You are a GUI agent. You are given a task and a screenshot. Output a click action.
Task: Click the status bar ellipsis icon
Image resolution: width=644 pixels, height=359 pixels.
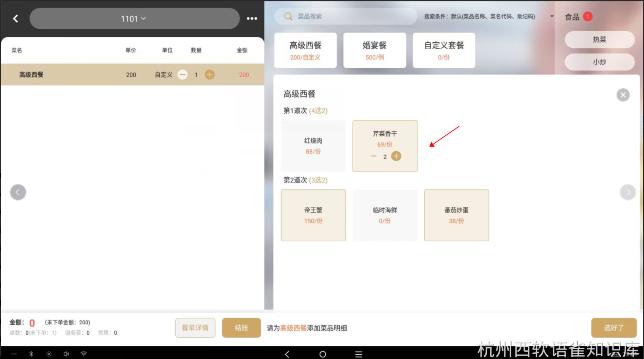(14, 354)
